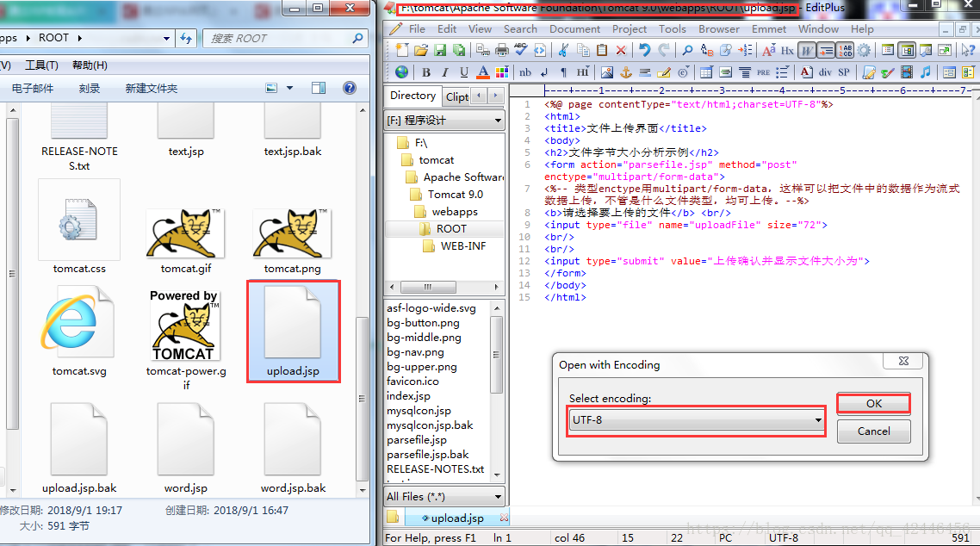Switch to the Cliptext tab
The width and height of the screenshot is (980, 546).
click(x=457, y=96)
